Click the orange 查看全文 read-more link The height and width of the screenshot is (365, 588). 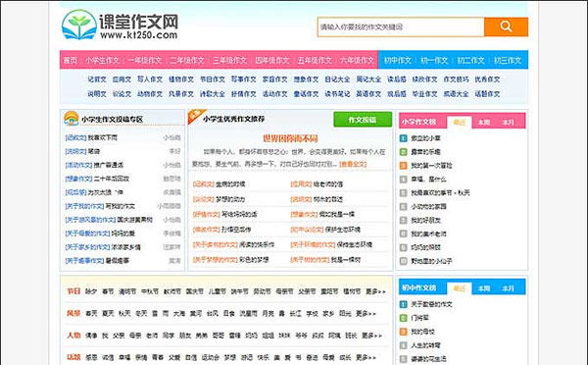point(353,164)
